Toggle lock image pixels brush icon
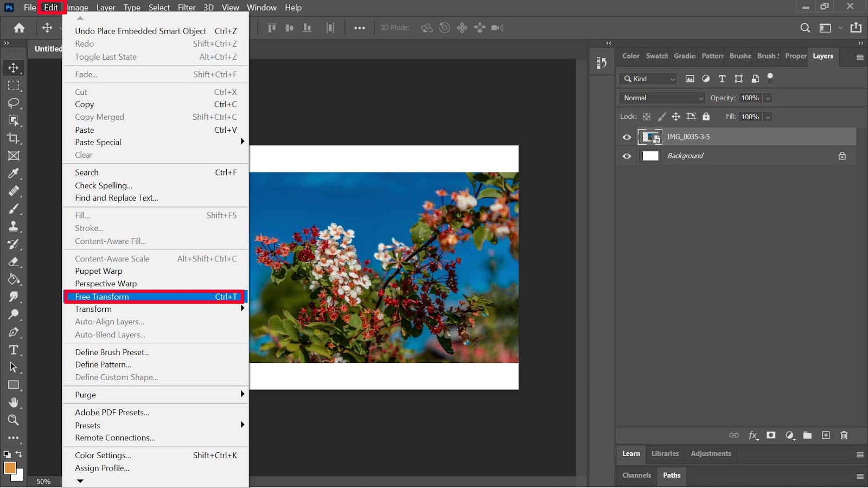Viewport: 868px width, 488px height. (661, 117)
